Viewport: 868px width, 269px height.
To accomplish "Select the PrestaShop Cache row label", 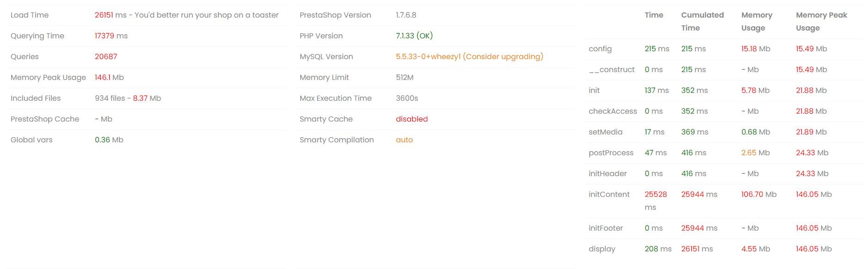I will [x=45, y=119].
